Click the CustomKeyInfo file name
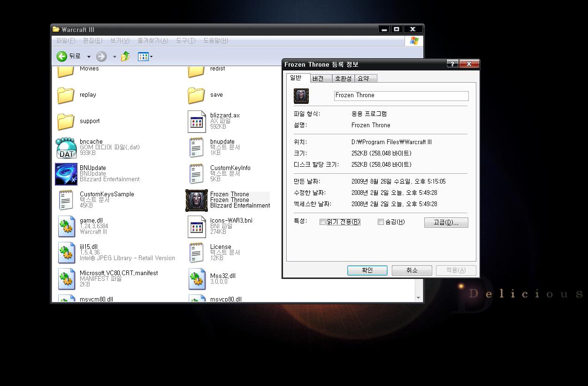 point(230,168)
